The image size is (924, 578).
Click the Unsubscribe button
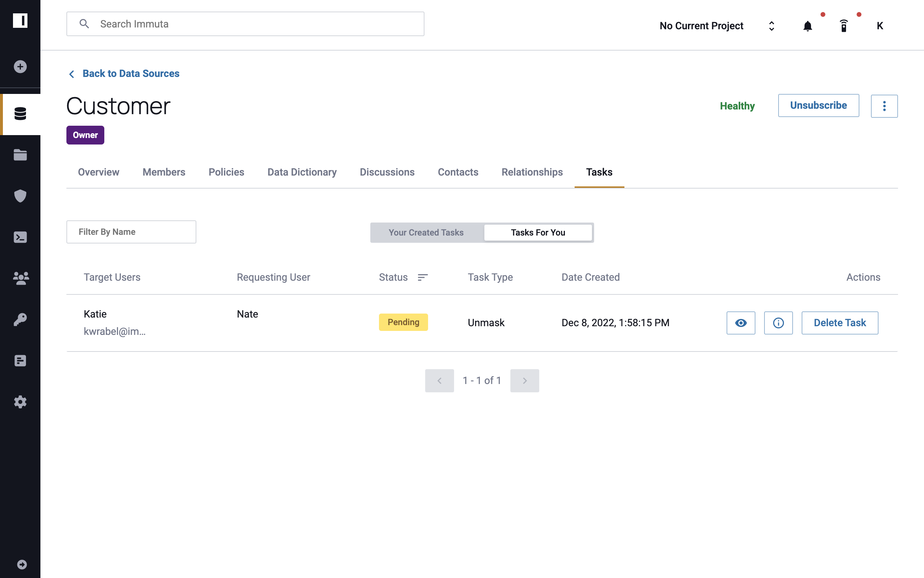pos(818,105)
